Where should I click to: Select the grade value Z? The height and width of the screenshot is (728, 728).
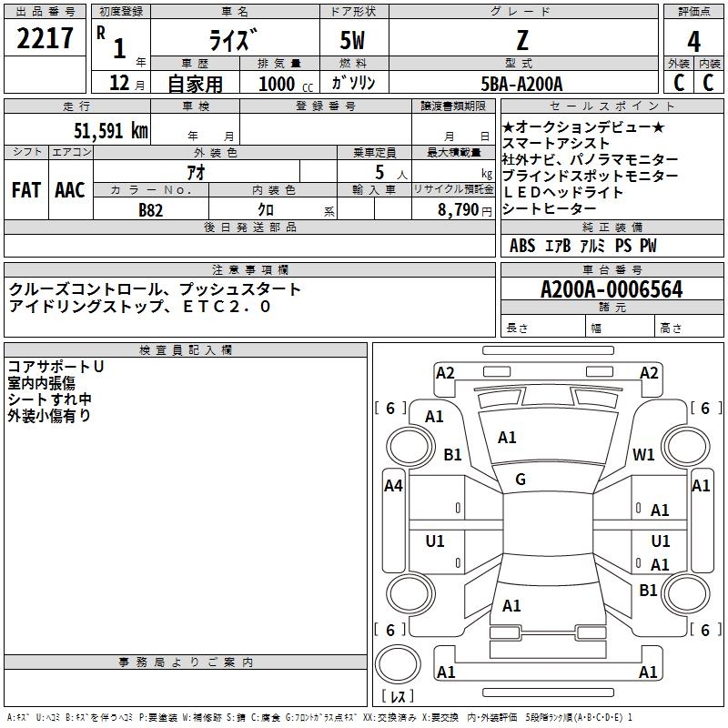point(522,40)
